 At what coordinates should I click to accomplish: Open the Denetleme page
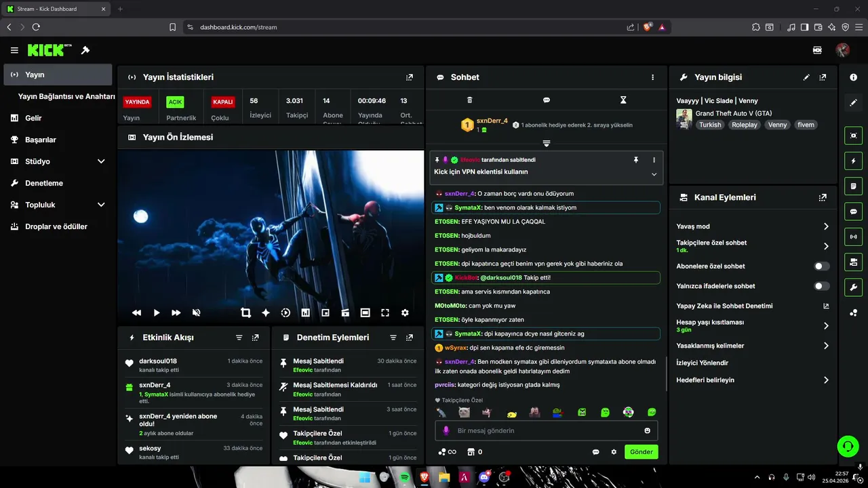coord(58,183)
